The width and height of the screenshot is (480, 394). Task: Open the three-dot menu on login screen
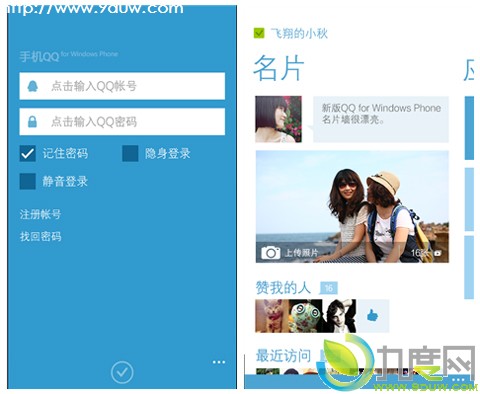219,362
